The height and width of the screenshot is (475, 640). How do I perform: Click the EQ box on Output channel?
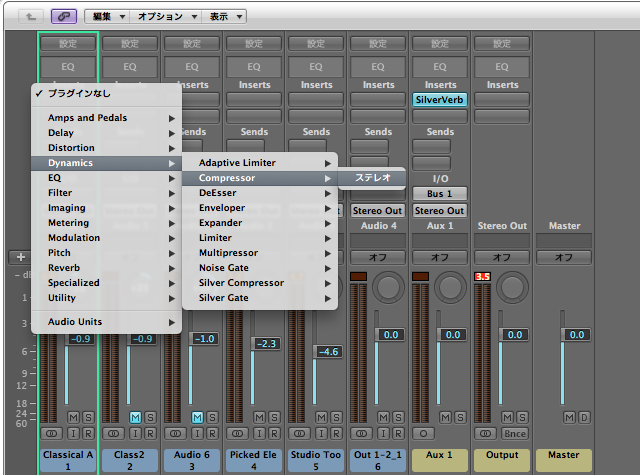pos(502,67)
